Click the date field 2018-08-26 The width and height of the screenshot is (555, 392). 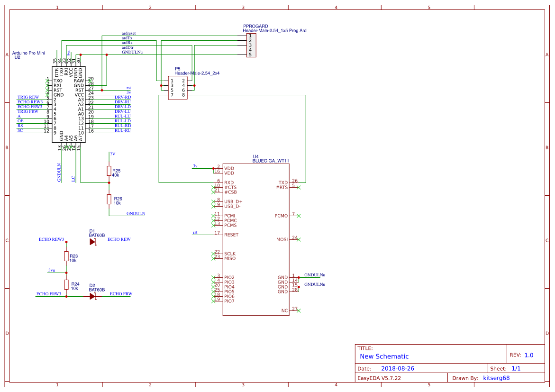(x=398, y=368)
